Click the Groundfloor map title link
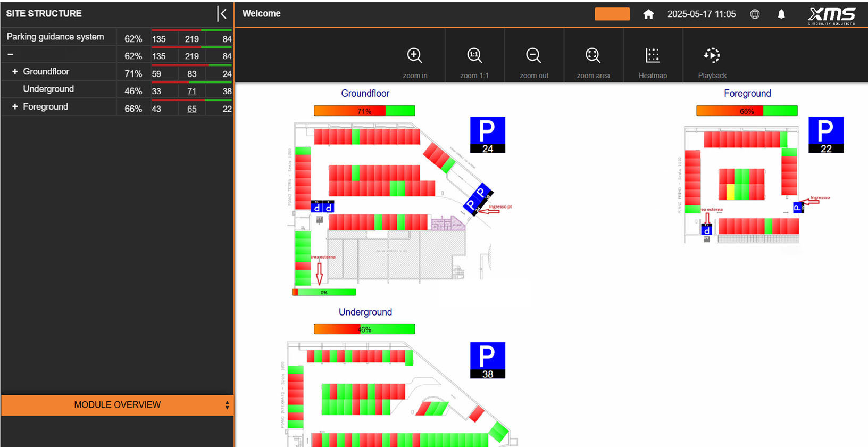Viewport: 868px width, 447px height. pyautogui.click(x=365, y=94)
